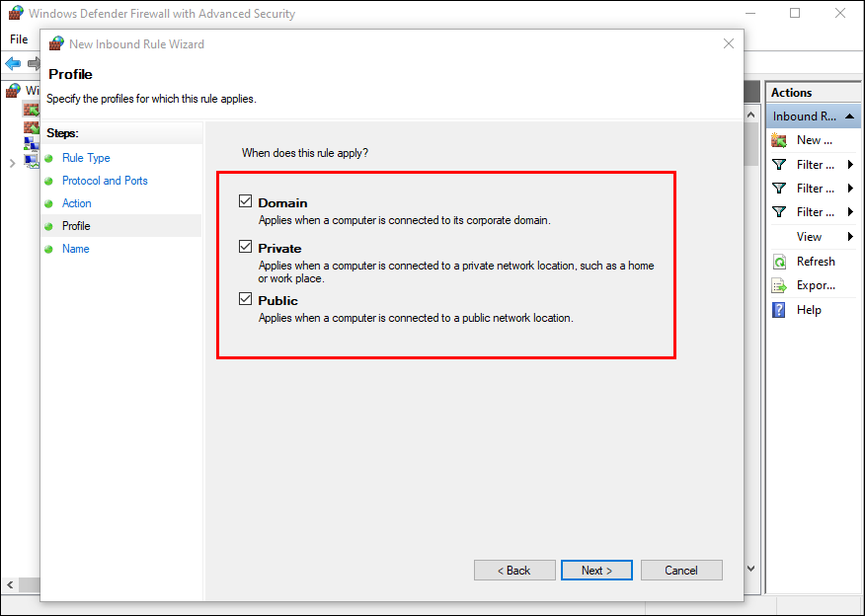Screen dimensions: 865x616
Task: Jump to the Rule Type step
Action: point(86,158)
